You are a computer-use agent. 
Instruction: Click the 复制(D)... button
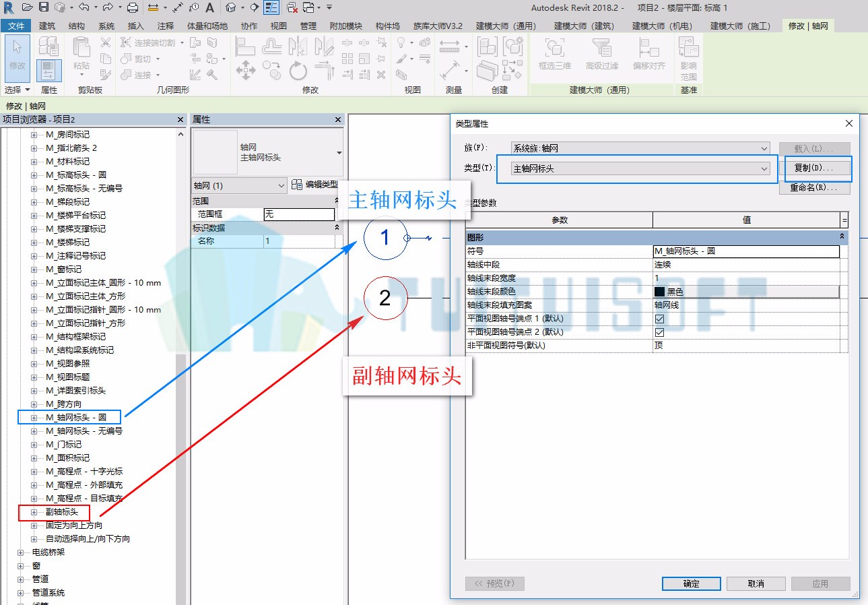click(x=814, y=168)
